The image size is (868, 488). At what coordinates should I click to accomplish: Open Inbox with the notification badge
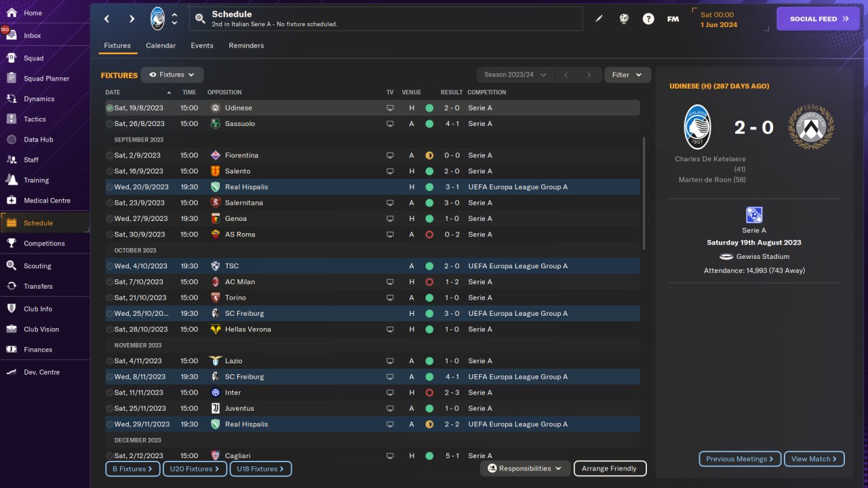[x=12, y=35]
